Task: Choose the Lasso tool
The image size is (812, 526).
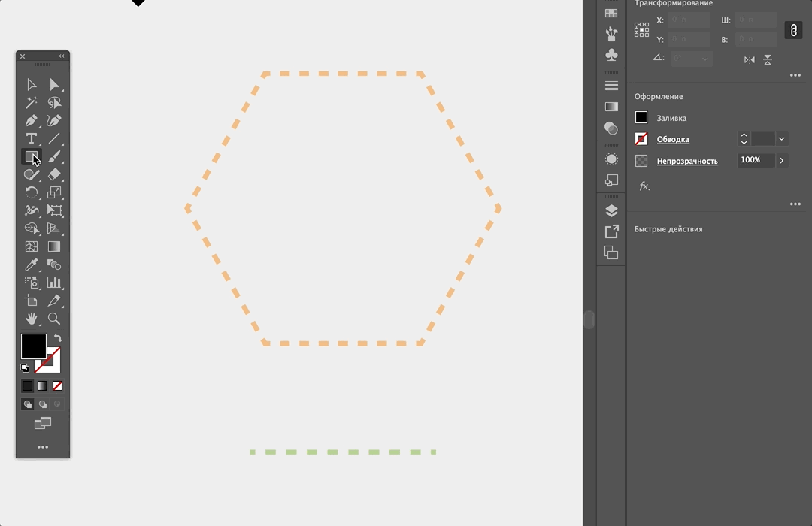Action: (54, 102)
